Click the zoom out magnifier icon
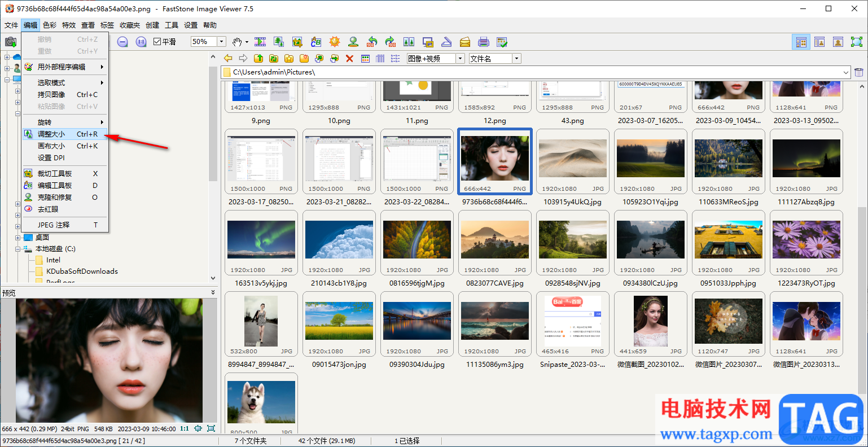The height and width of the screenshot is (447, 868). point(122,42)
